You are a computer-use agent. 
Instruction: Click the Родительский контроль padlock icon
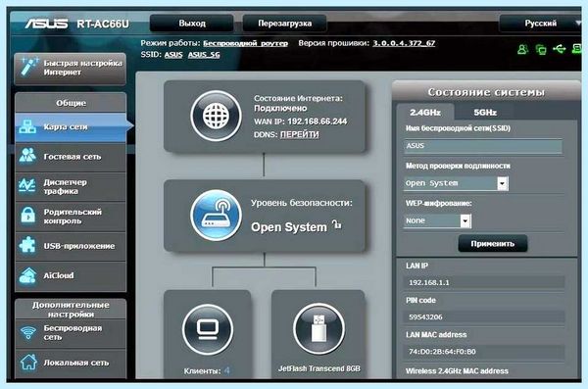coord(28,216)
